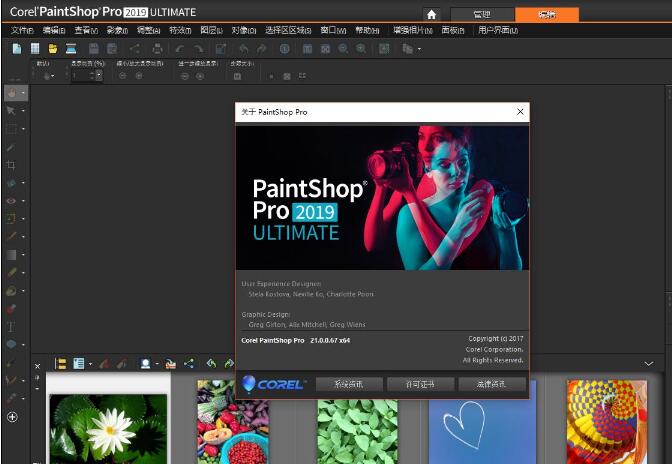Select the Flood Fill gradient tool
Screen dimensions: 672x464
pyautogui.click(x=12, y=255)
